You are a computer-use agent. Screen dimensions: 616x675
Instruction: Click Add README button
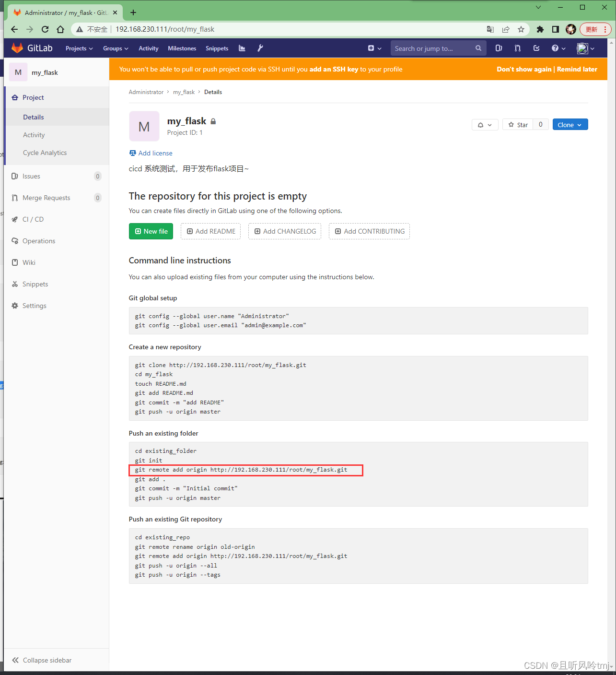coord(211,231)
